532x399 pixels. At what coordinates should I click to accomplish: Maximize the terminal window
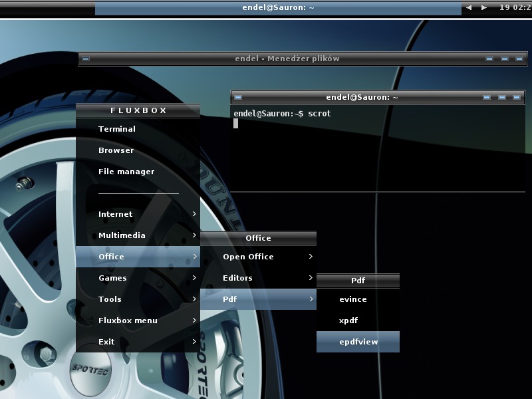click(x=502, y=97)
